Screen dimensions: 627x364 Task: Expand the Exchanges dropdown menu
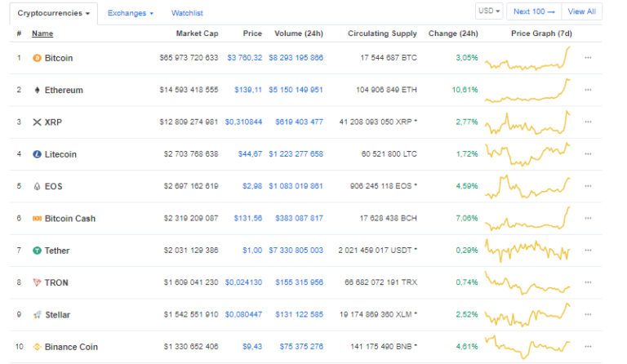[130, 13]
